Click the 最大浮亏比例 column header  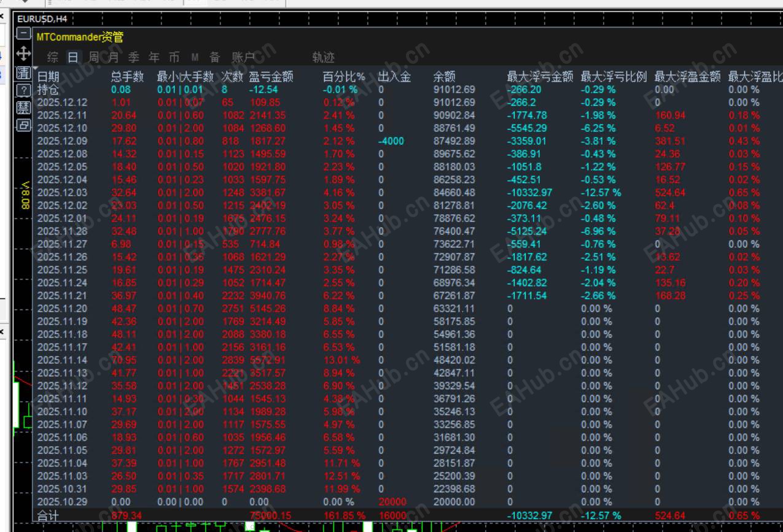[614, 77]
